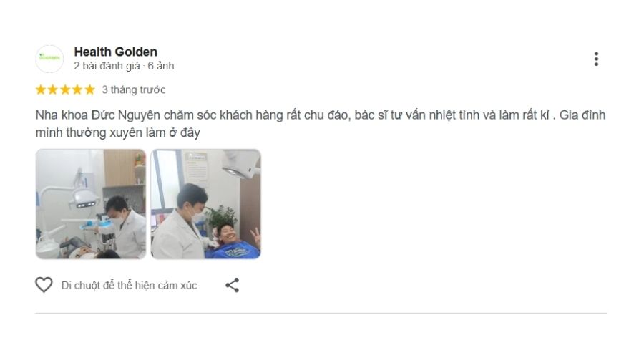The width and height of the screenshot is (644, 358).
Task: Click the '6 ảnh' photo count
Action: (161, 66)
